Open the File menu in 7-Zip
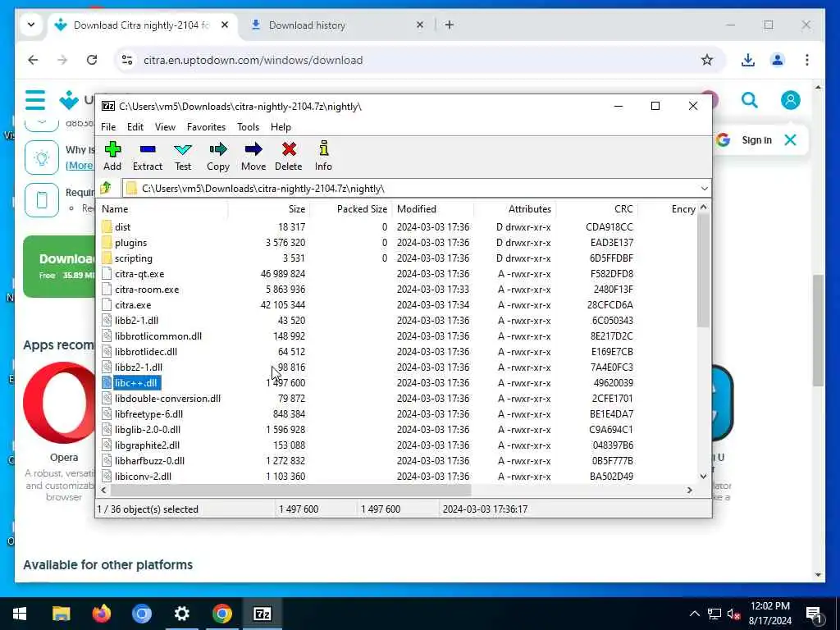 (108, 127)
